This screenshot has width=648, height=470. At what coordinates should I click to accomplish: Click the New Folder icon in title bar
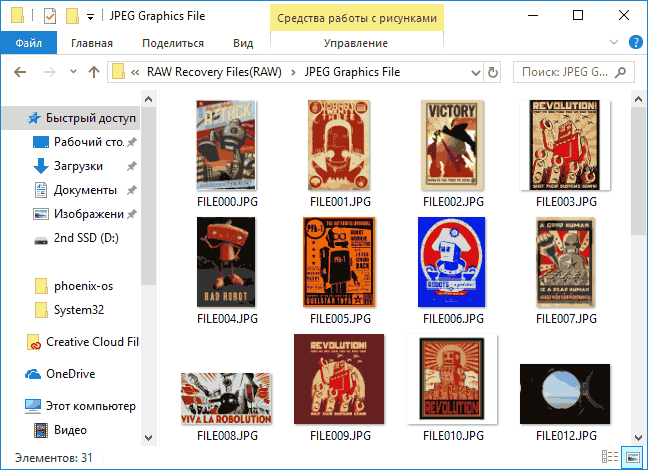pos(71,16)
